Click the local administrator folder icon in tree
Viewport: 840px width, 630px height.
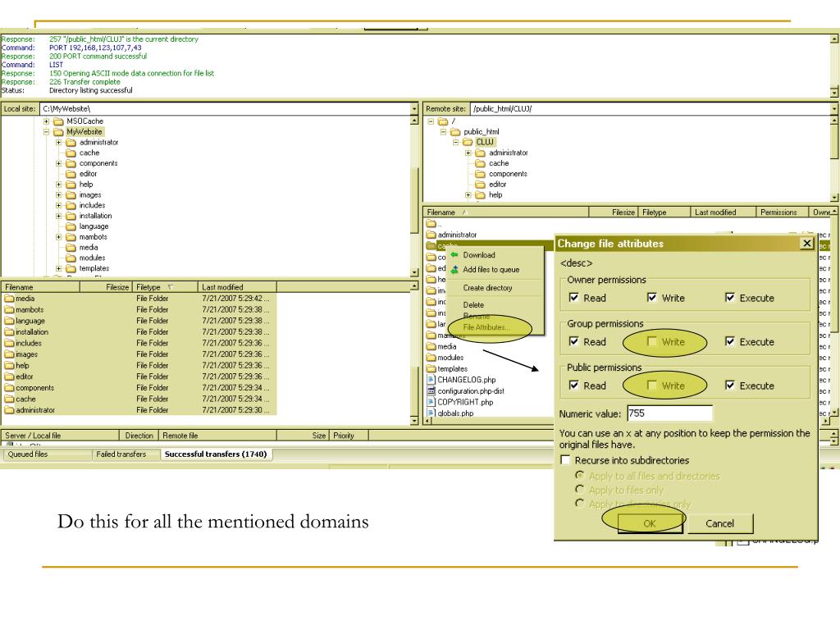[71, 143]
